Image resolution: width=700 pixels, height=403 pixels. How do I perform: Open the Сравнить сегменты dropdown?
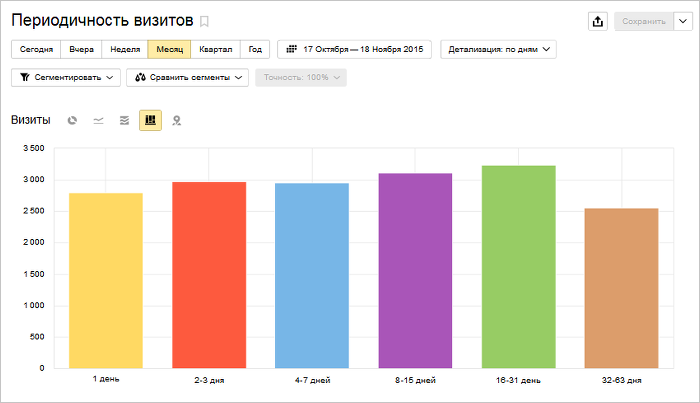coord(187,77)
